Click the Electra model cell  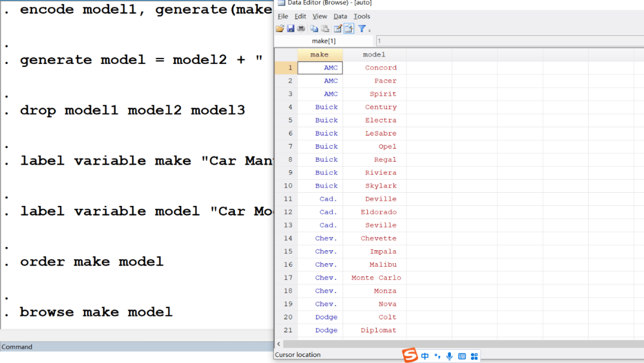(374, 120)
